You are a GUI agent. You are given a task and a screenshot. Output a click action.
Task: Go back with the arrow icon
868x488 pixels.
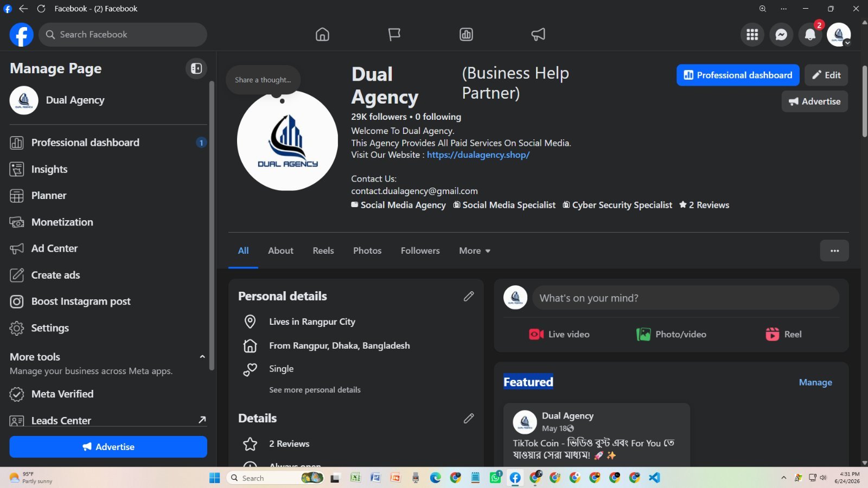23,9
